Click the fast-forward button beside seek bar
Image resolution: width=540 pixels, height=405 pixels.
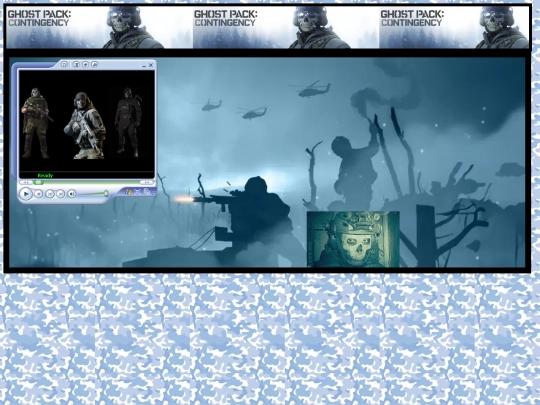[x=146, y=182]
